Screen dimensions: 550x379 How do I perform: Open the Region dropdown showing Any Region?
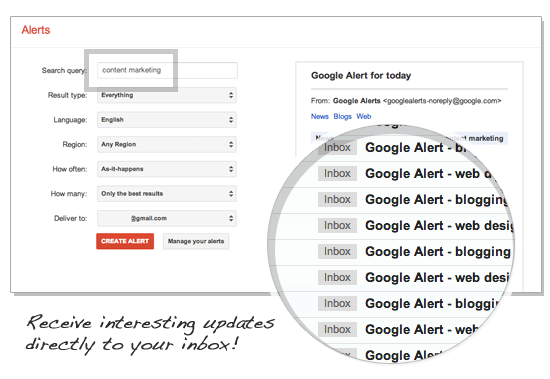pos(167,144)
